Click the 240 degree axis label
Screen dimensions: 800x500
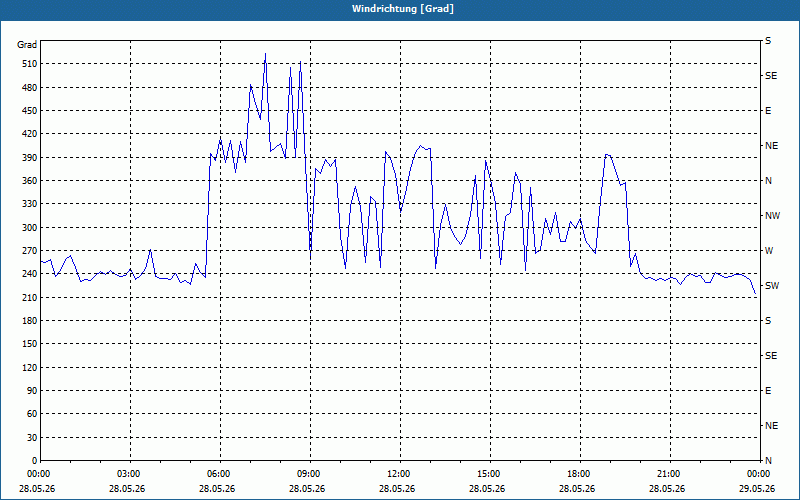click(x=29, y=274)
